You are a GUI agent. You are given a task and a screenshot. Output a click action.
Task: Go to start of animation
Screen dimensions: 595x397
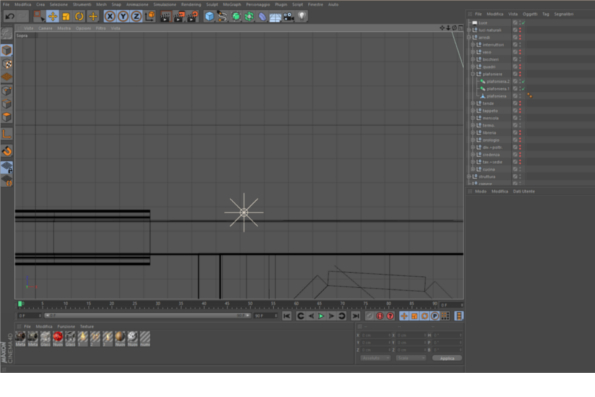(286, 316)
